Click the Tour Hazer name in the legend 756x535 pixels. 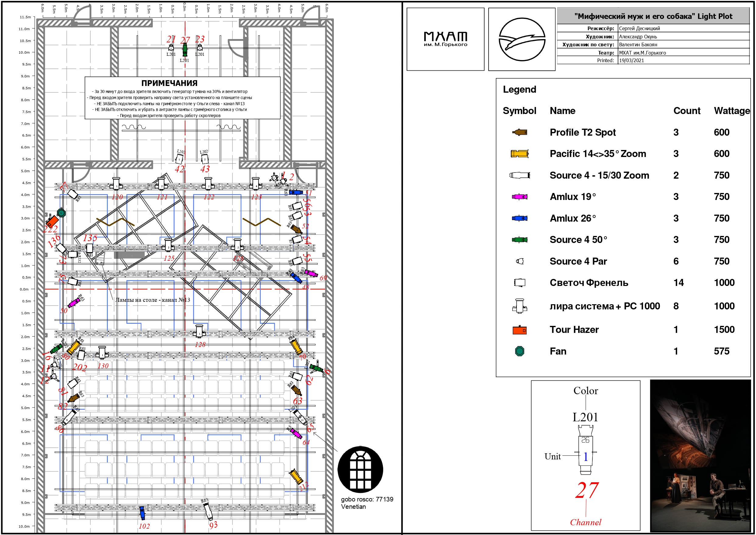[574, 330]
